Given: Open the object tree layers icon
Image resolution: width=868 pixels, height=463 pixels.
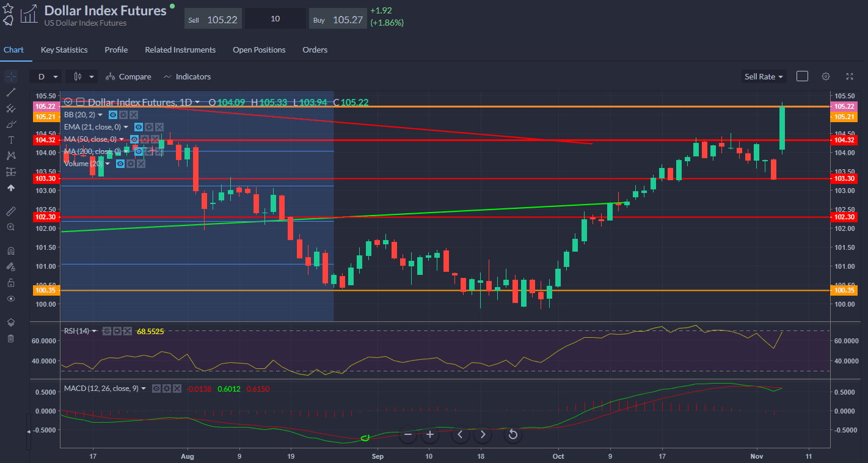Looking at the screenshot, I should 11,323.
